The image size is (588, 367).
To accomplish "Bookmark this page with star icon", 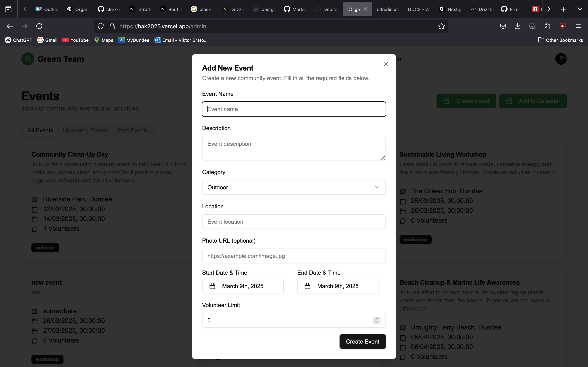I will (x=441, y=26).
